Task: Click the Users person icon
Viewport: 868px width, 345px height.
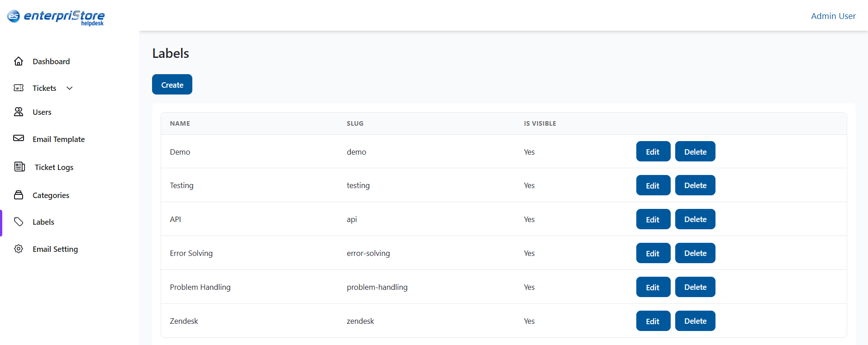Action: click(19, 112)
